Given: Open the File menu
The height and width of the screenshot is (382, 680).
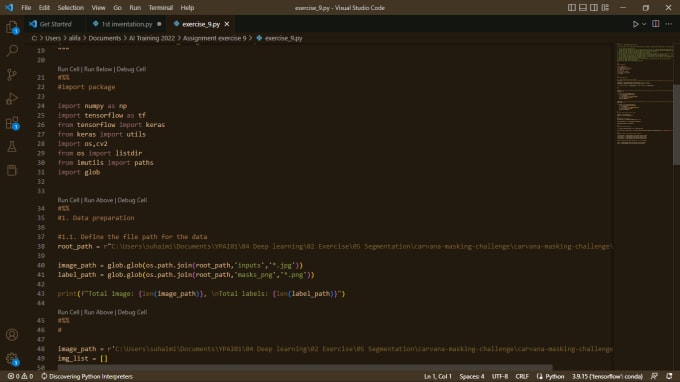Looking at the screenshot, I should [26, 8].
